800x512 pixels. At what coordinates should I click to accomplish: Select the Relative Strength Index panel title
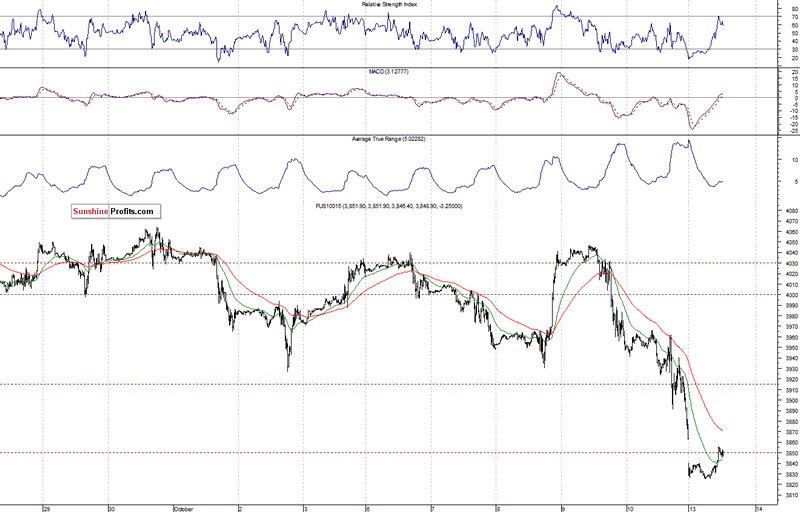click(x=391, y=5)
